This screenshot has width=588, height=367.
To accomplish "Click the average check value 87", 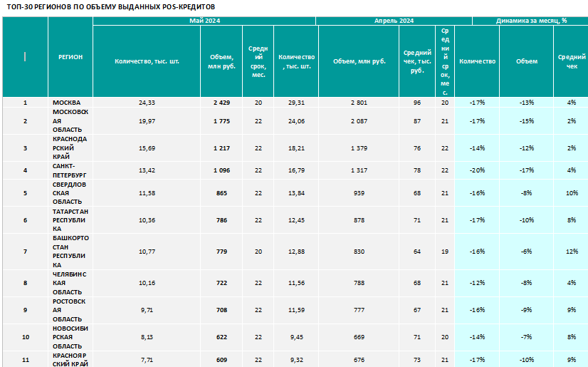I will (417, 121).
